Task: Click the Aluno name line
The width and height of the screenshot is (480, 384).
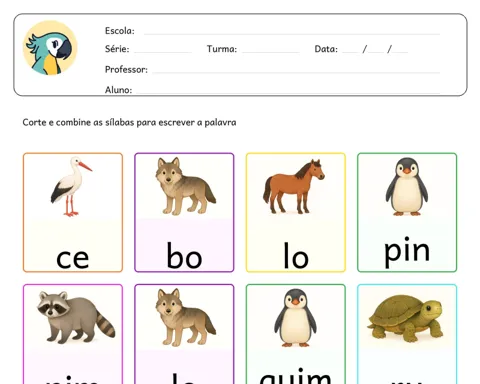Action: 288,92
